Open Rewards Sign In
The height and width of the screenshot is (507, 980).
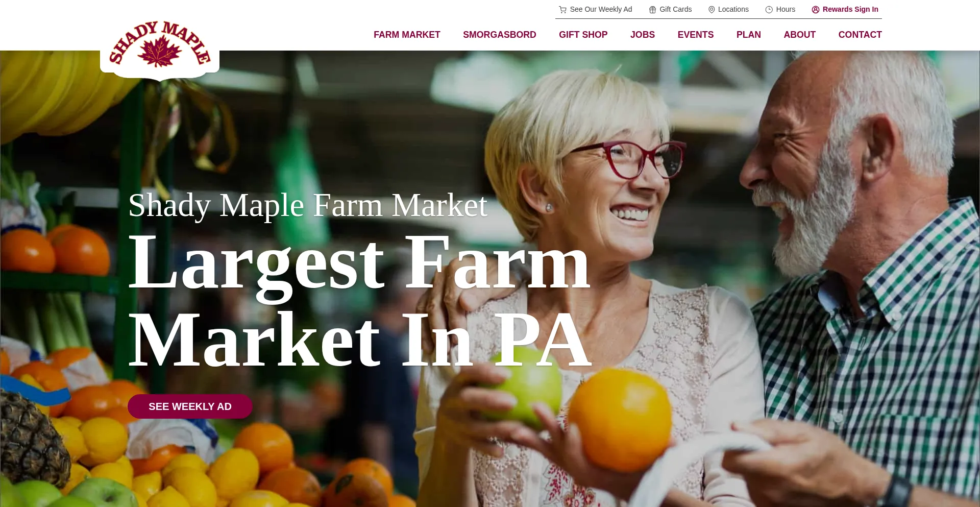point(850,9)
